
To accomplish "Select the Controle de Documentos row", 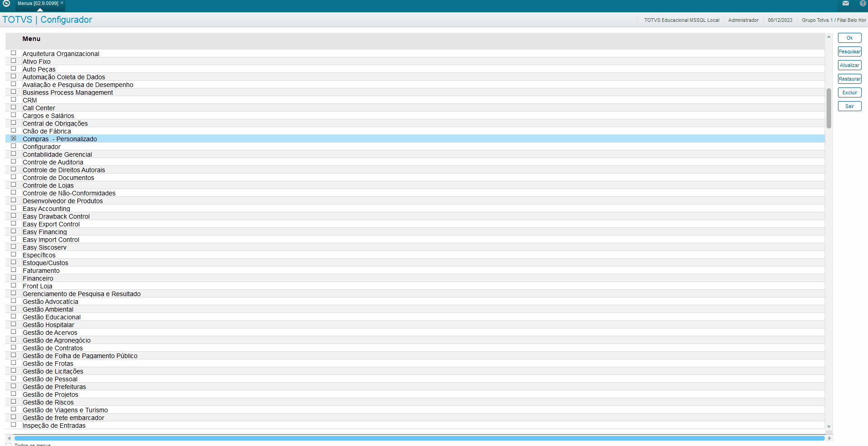I will coord(415,178).
